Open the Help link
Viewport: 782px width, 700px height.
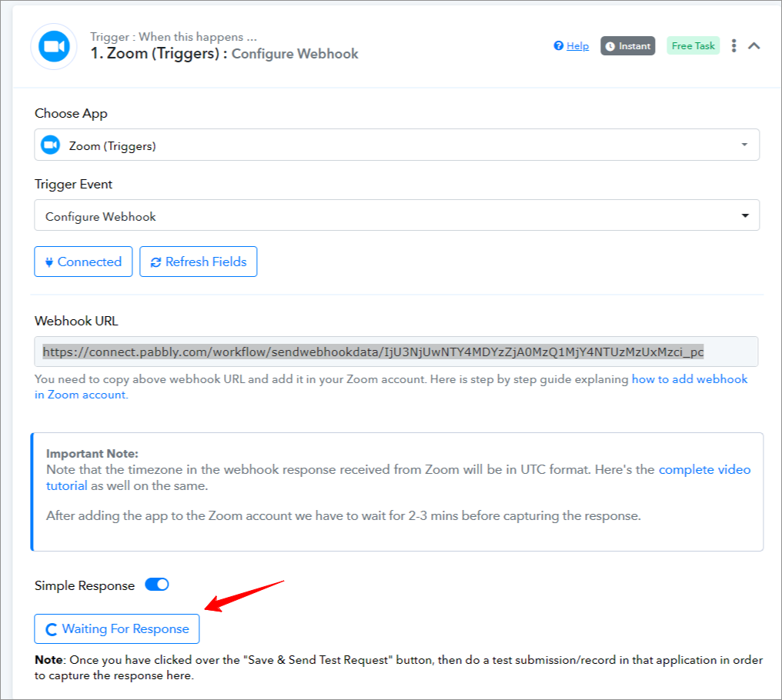[x=577, y=46]
